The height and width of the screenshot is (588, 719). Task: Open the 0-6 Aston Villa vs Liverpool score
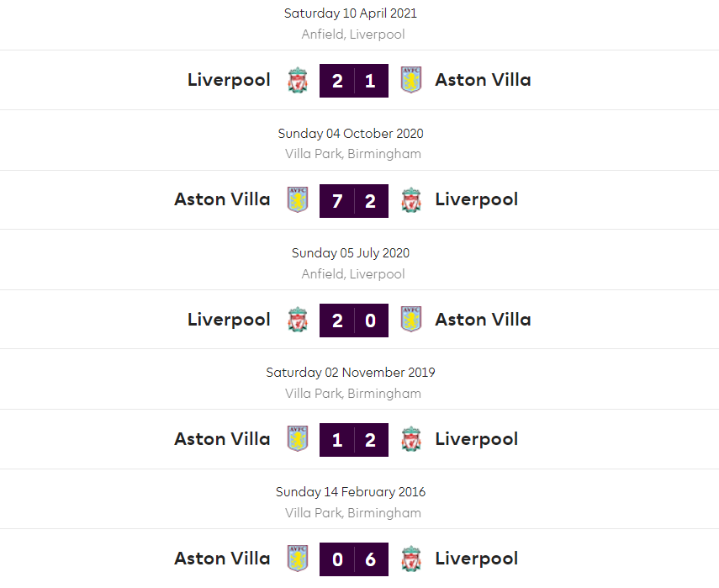click(x=354, y=559)
